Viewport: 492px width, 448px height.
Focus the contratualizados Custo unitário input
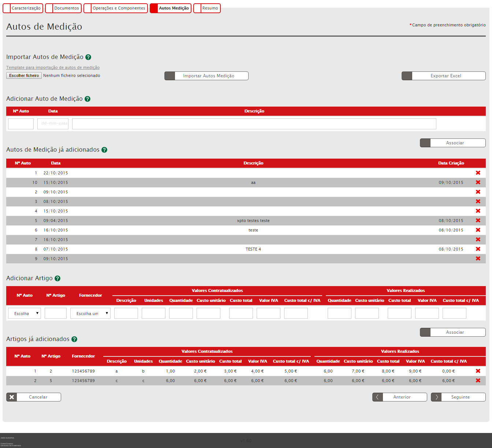(208, 313)
